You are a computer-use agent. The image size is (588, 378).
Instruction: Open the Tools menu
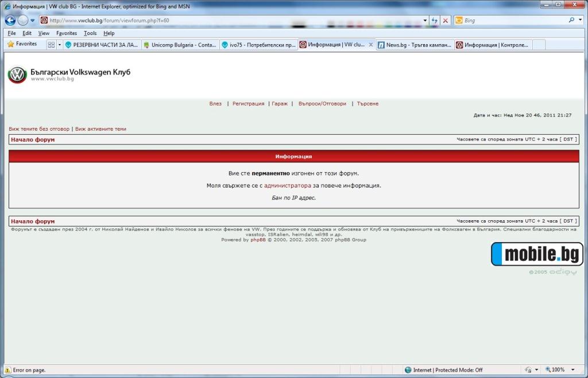(90, 33)
